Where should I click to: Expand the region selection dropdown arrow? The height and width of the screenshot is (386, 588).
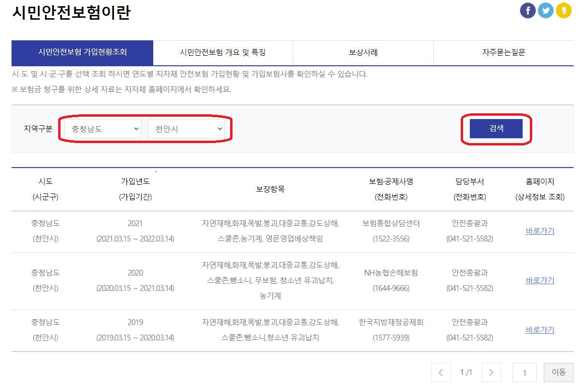[x=136, y=129]
